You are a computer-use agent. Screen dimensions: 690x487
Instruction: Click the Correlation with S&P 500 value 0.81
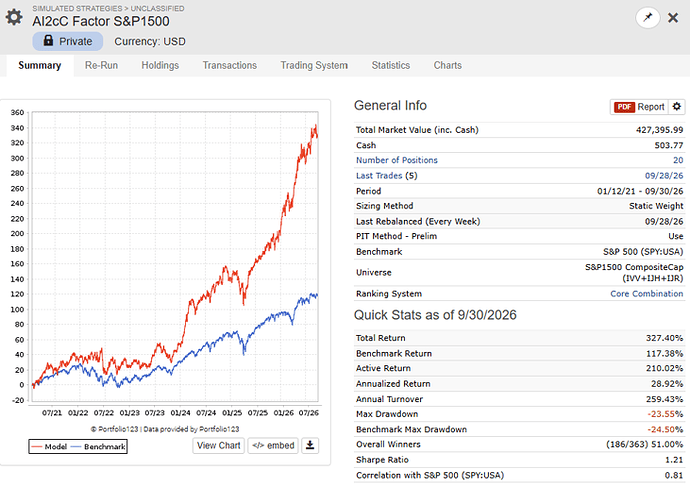tap(674, 475)
